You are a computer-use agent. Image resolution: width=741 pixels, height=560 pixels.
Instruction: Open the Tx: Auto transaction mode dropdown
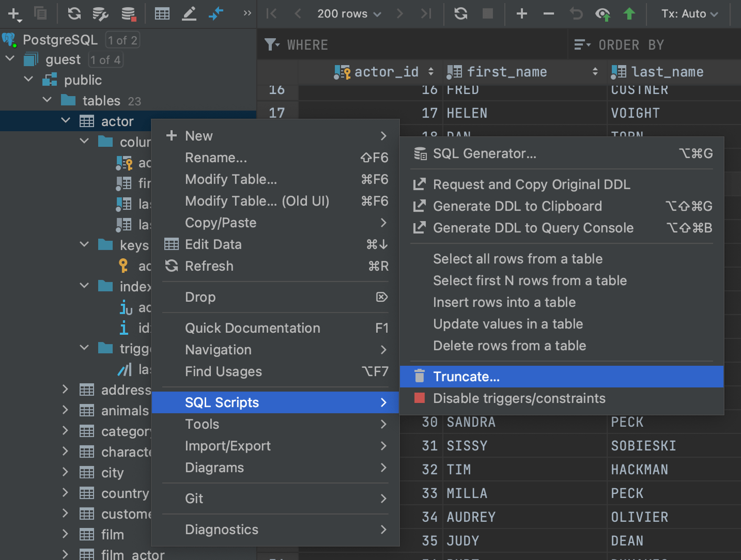[689, 14]
